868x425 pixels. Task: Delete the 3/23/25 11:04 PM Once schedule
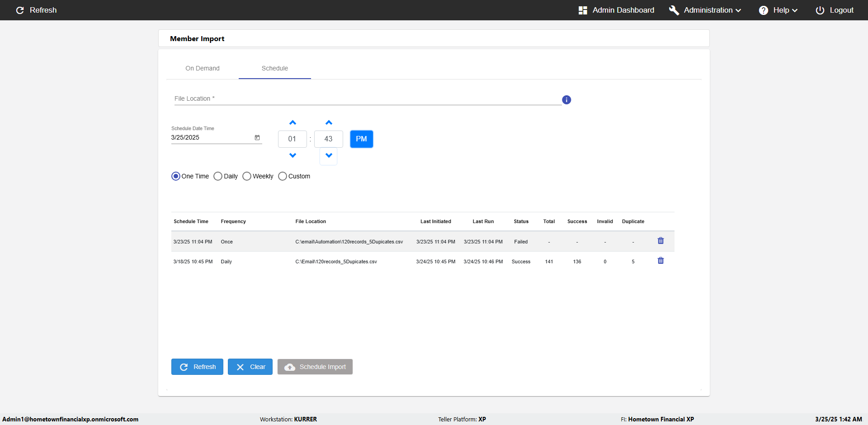coord(660,241)
